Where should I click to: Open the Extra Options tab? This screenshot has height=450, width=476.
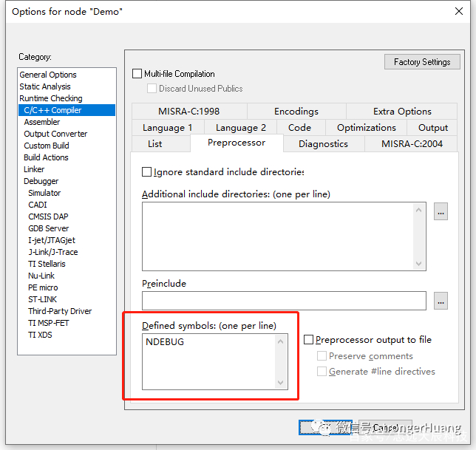click(x=402, y=112)
